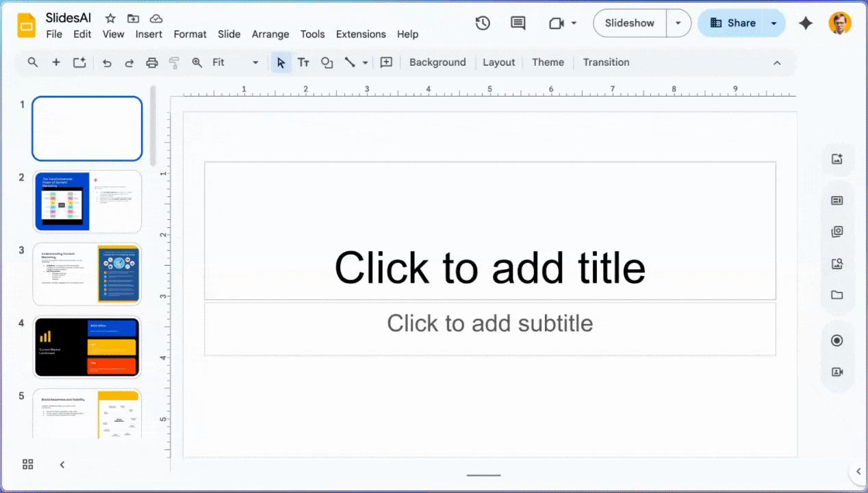Screen dimensions: 868x493
Task: Open the Insert menu
Action: click(x=149, y=34)
